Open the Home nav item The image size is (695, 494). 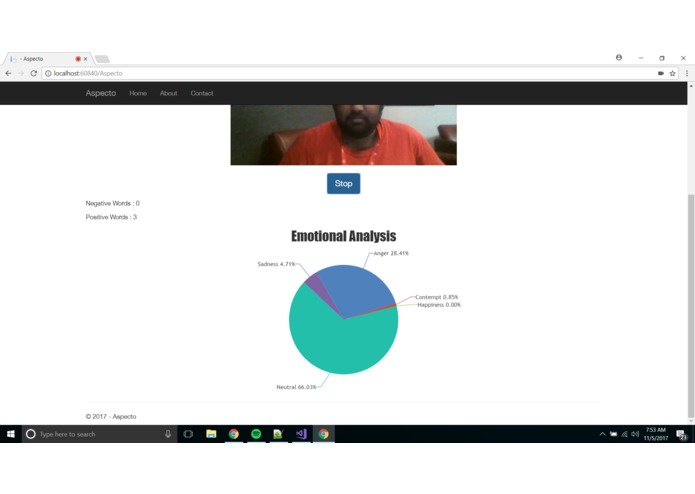pyautogui.click(x=138, y=93)
